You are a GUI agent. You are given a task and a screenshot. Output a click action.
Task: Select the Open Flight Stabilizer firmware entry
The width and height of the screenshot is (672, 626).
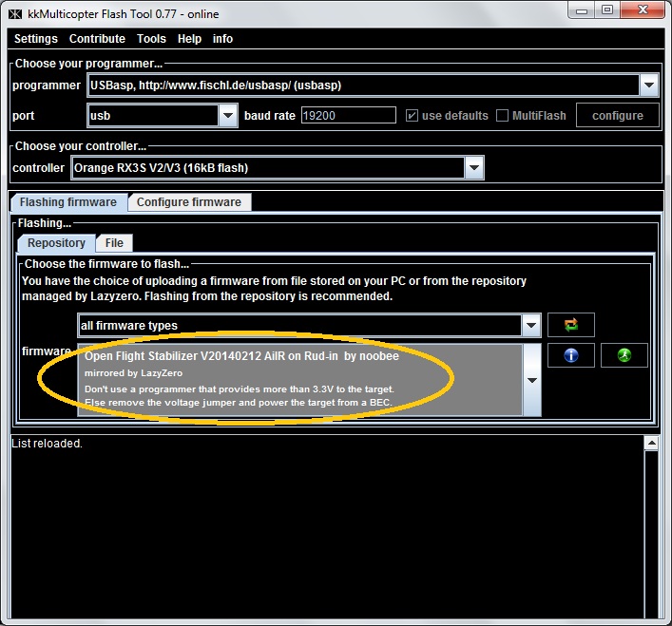[300, 380]
